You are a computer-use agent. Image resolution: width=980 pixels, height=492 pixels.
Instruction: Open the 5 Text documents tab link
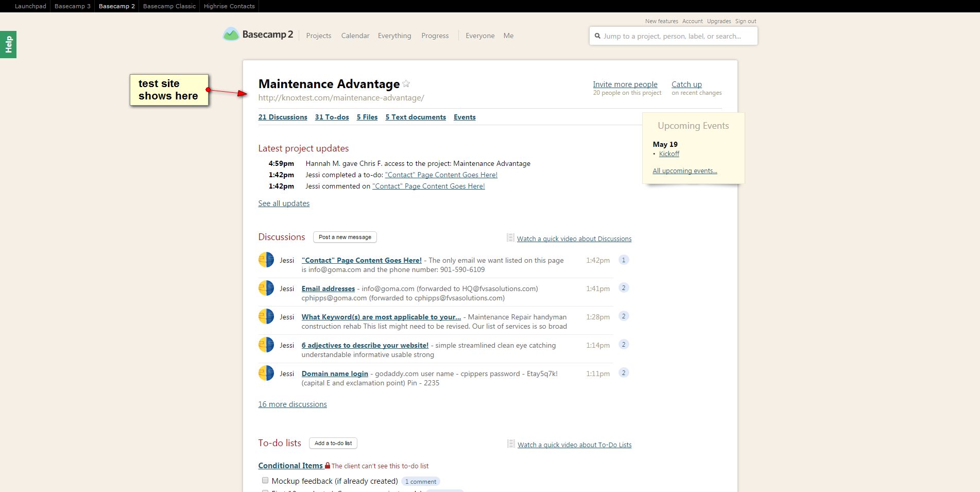[416, 117]
